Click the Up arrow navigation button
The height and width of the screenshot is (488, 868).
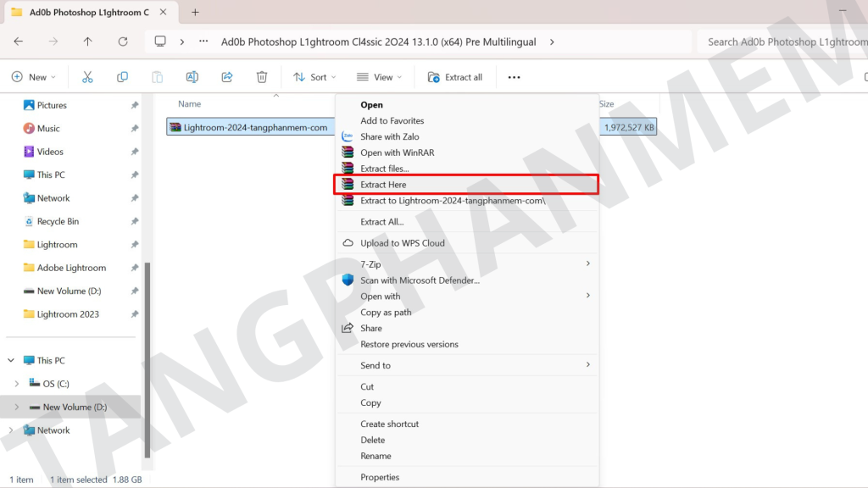88,42
